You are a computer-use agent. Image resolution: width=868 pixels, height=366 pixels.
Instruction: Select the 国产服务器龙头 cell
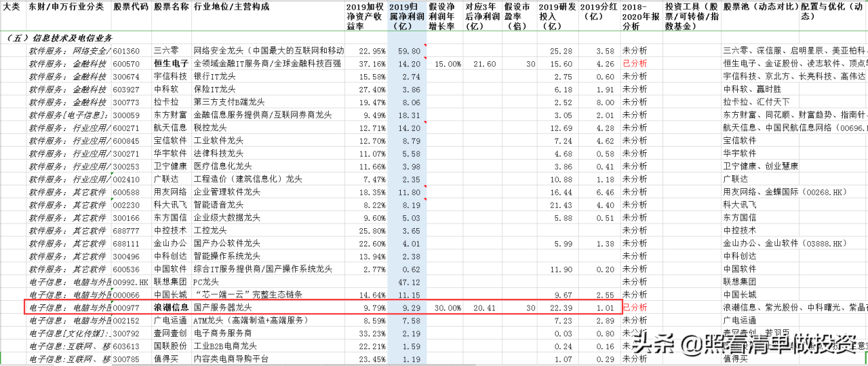tap(224, 307)
